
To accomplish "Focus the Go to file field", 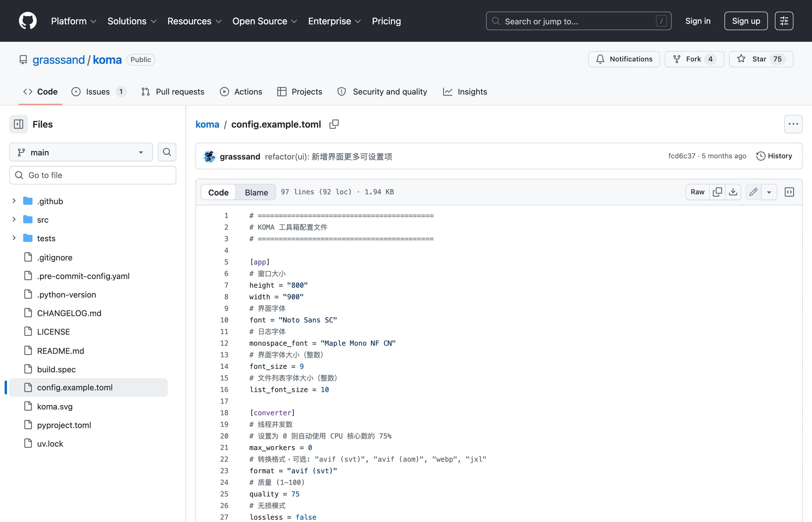I will pos(93,175).
